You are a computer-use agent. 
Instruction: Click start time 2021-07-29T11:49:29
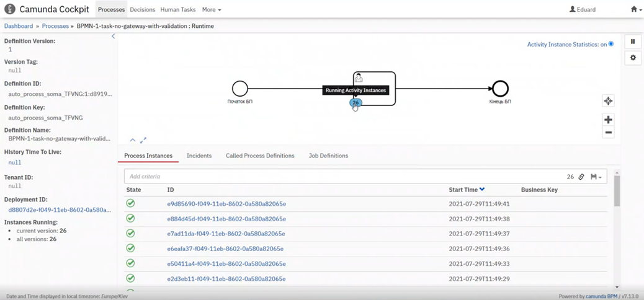point(480,279)
